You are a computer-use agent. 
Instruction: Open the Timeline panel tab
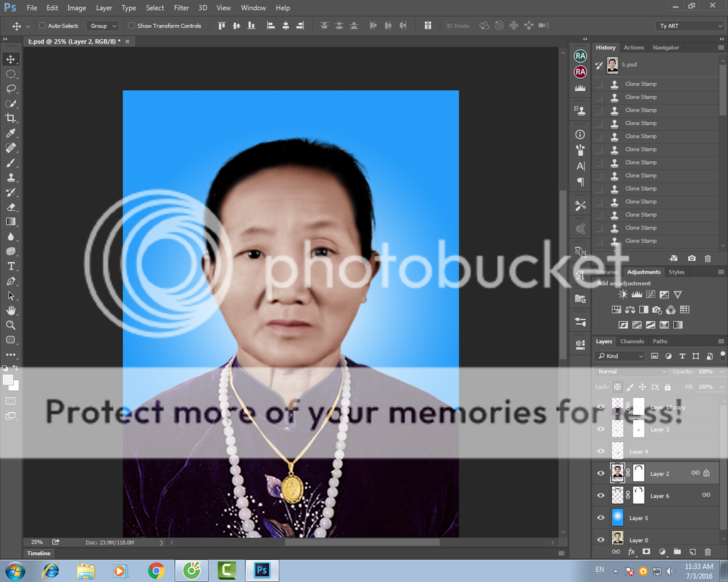click(x=38, y=554)
